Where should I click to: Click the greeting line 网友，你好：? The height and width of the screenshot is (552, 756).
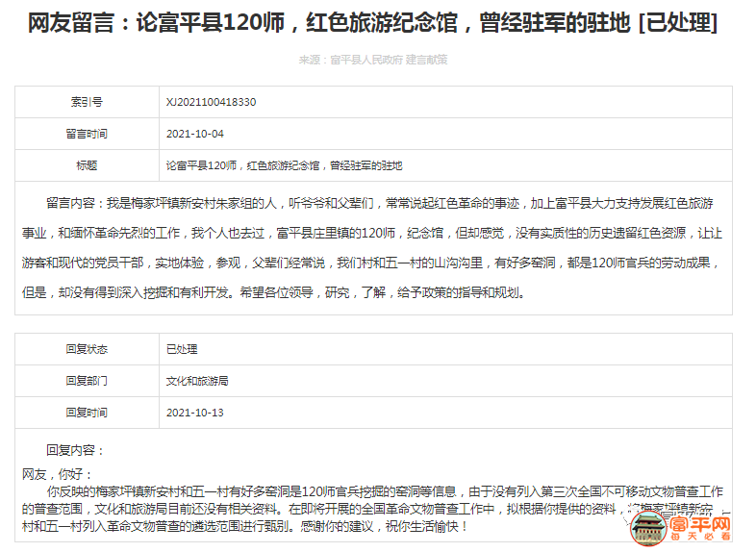click(57, 474)
